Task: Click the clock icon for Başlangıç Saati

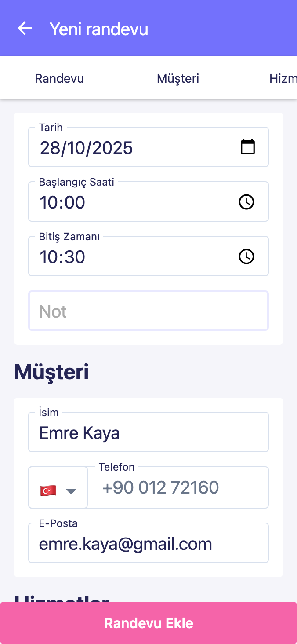Action: (x=246, y=202)
